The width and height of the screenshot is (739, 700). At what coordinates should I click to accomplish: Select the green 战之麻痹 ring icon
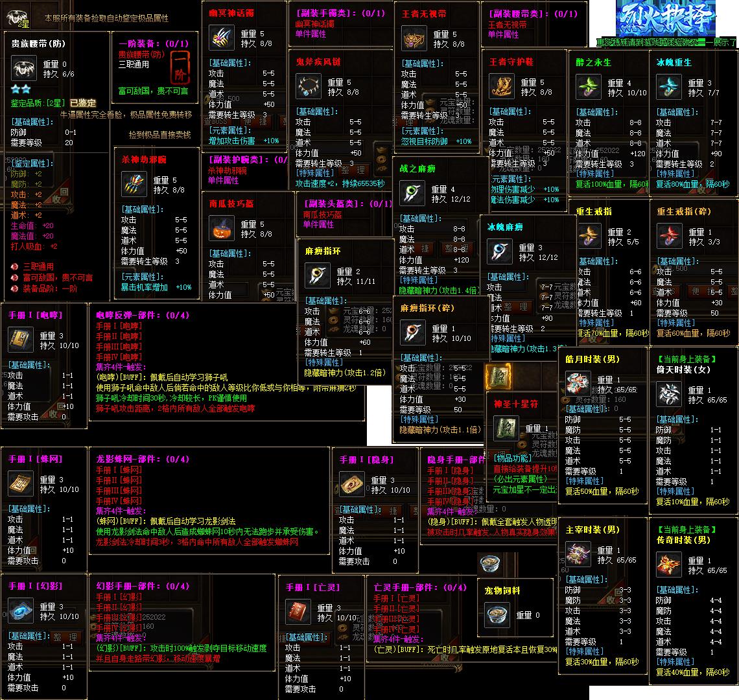tap(412, 193)
